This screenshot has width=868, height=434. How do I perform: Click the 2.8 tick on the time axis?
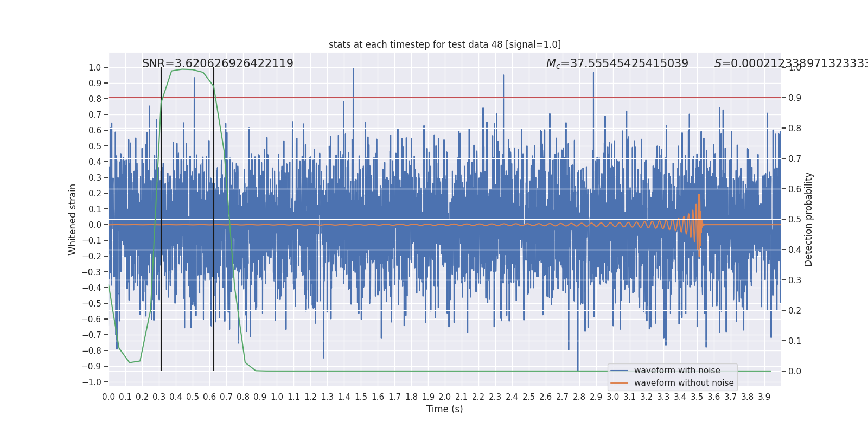[579, 397]
